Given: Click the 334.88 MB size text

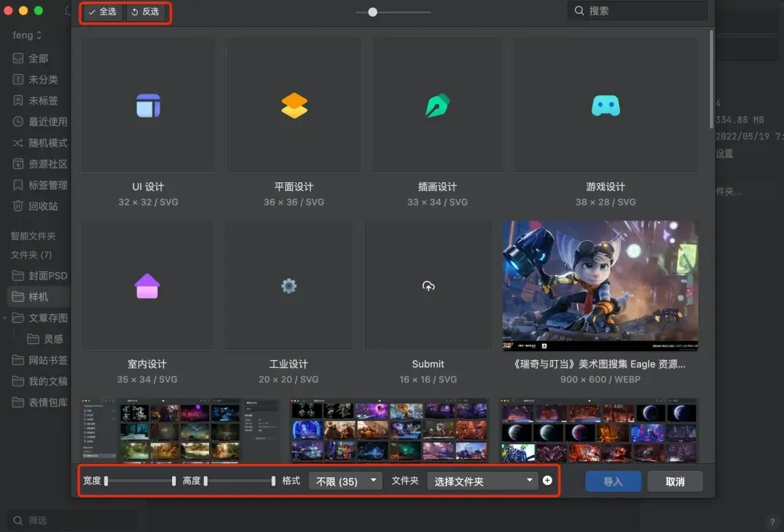Looking at the screenshot, I should [740, 120].
